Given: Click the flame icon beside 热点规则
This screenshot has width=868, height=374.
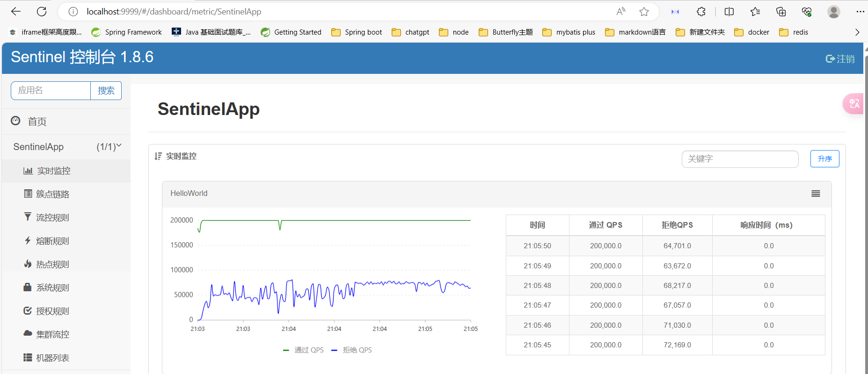Looking at the screenshot, I should pyautogui.click(x=28, y=264).
